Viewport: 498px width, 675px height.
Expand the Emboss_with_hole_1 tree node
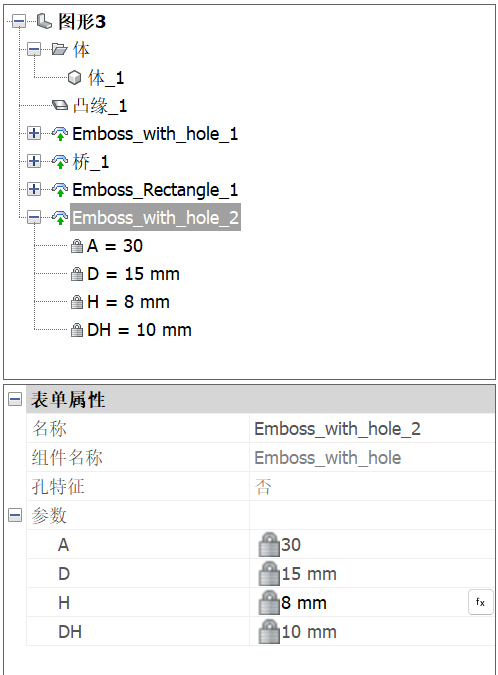coord(34,133)
